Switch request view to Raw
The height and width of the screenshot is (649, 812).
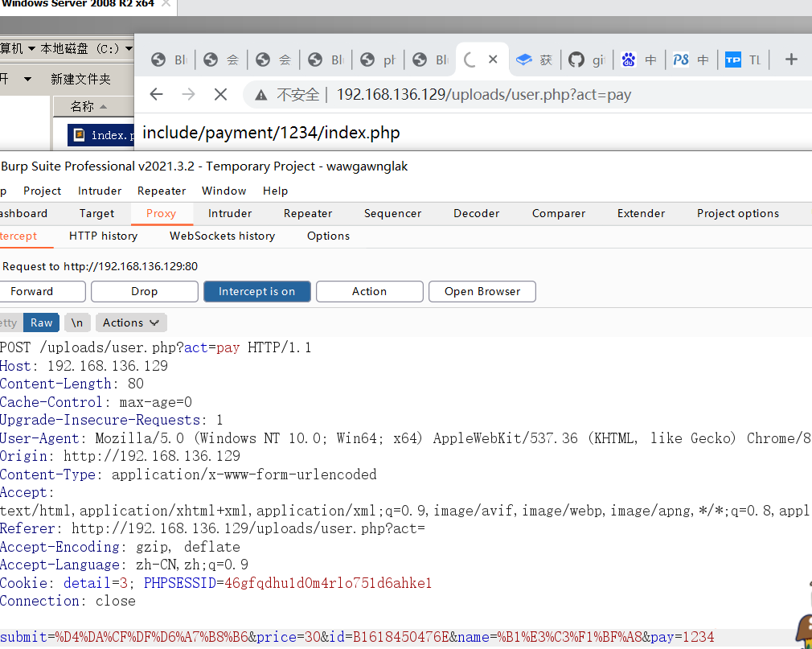[42, 322]
